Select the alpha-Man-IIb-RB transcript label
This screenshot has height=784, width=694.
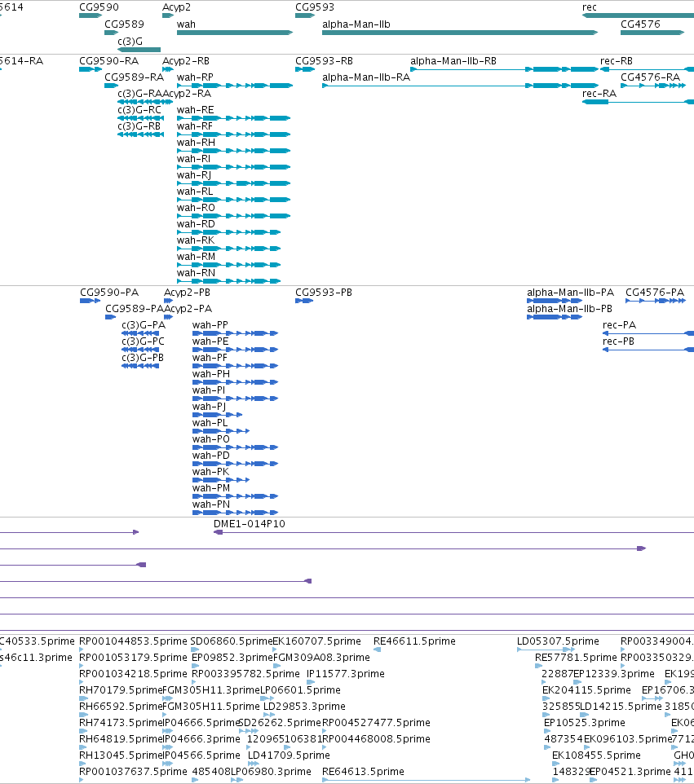click(453, 60)
